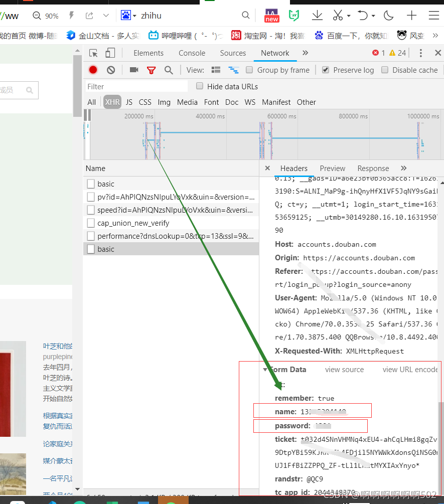
Task: Expand more bookmarks chevron
Action: (435, 36)
